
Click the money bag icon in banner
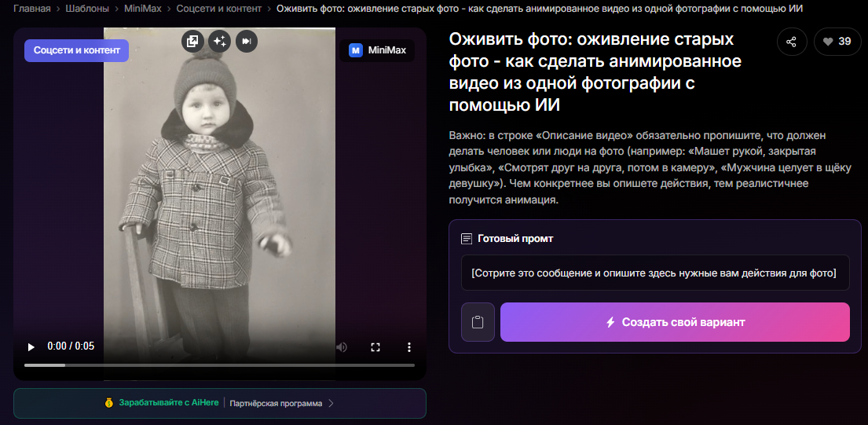pos(109,403)
